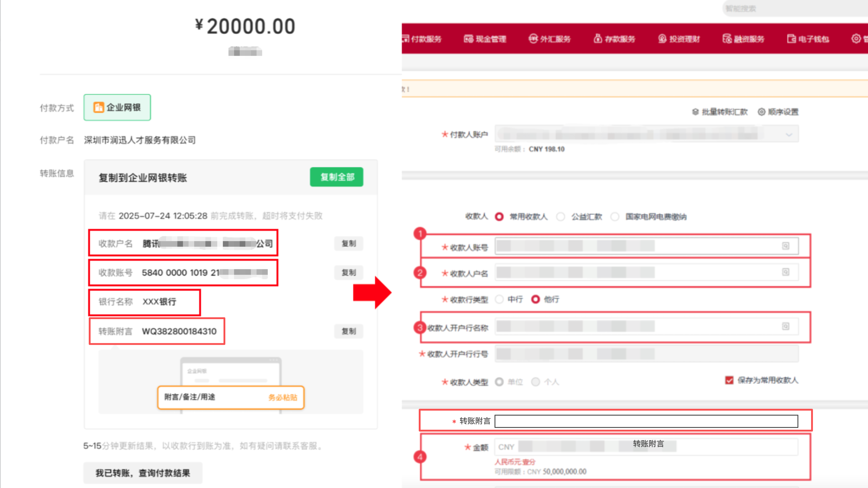Open 存款服务 menu
Viewport: 868px width, 488px height.
614,39
